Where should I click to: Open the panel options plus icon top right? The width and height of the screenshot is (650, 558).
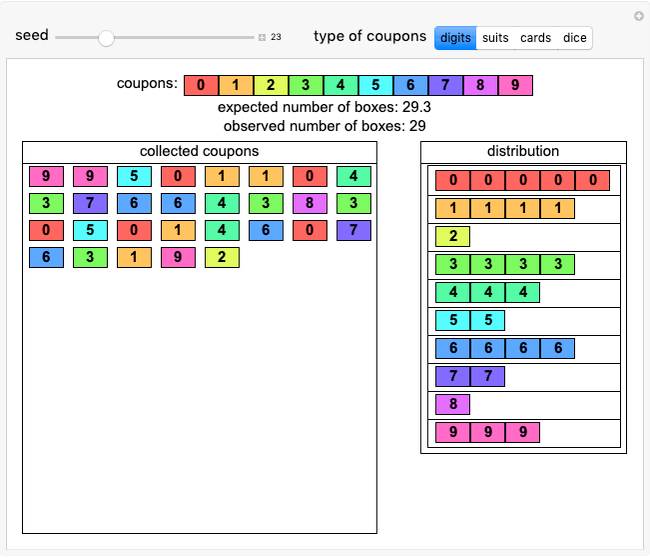click(x=639, y=16)
